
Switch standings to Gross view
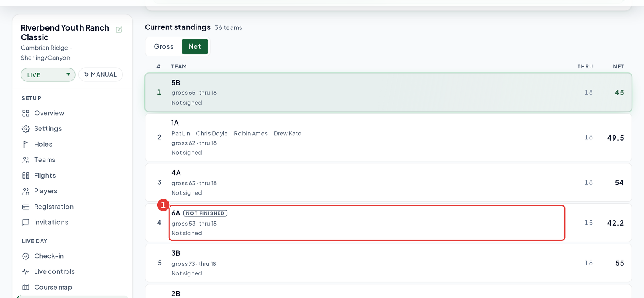(x=163, y=46)
